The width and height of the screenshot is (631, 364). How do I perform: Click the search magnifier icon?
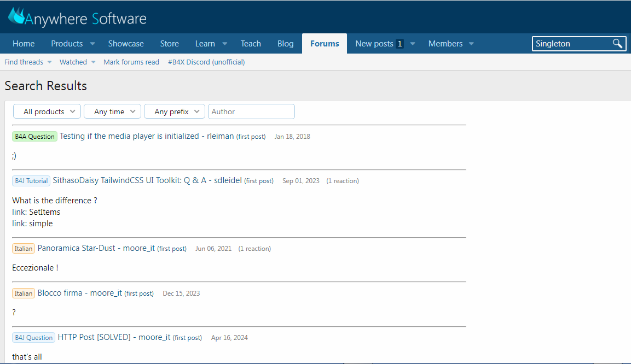pos(618,43)
